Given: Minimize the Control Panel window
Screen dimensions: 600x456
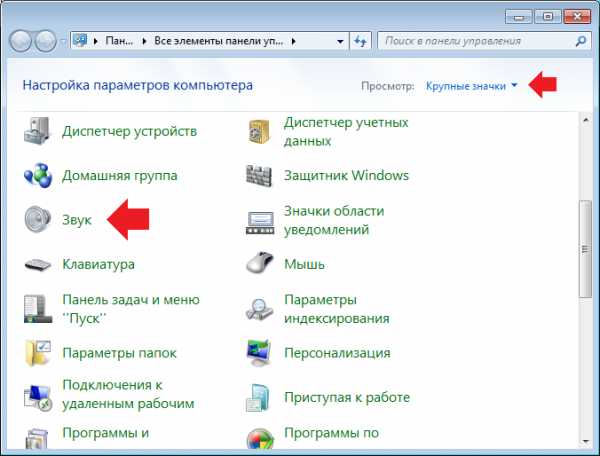Looking at the screenshot, I should [518, 17].
